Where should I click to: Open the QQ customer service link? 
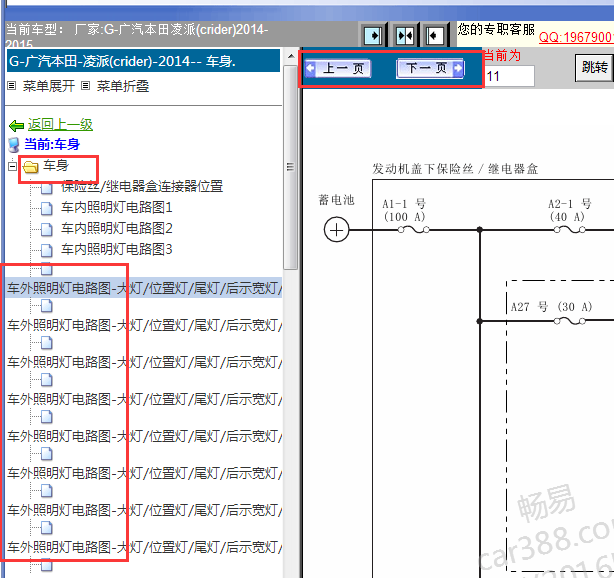pos(576,37)
